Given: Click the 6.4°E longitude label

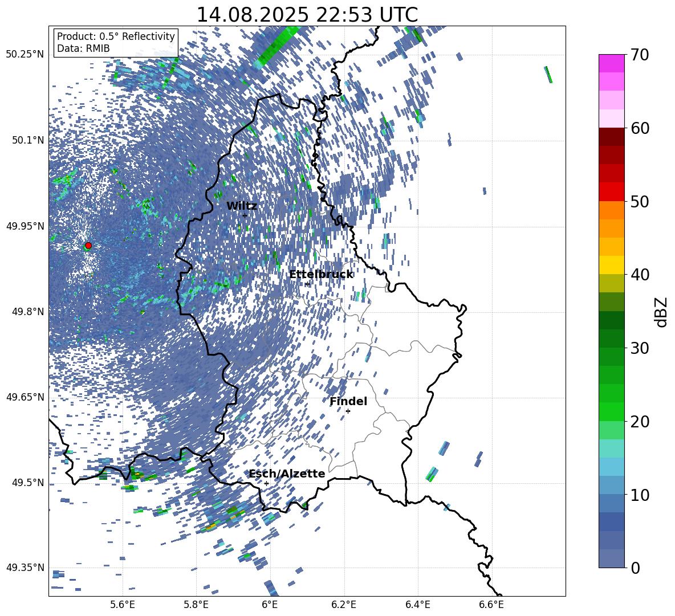Looking at the screenshot, I should [x=417, y=605].
